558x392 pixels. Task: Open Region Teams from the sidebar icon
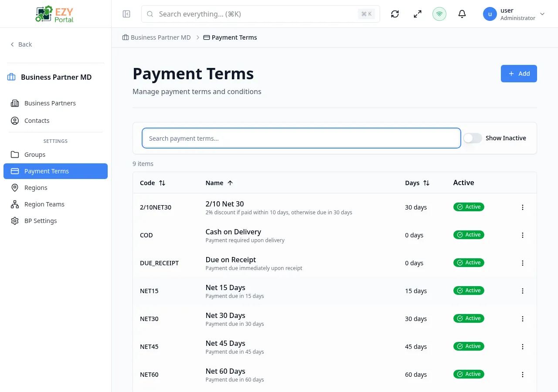tap(15, 204)
